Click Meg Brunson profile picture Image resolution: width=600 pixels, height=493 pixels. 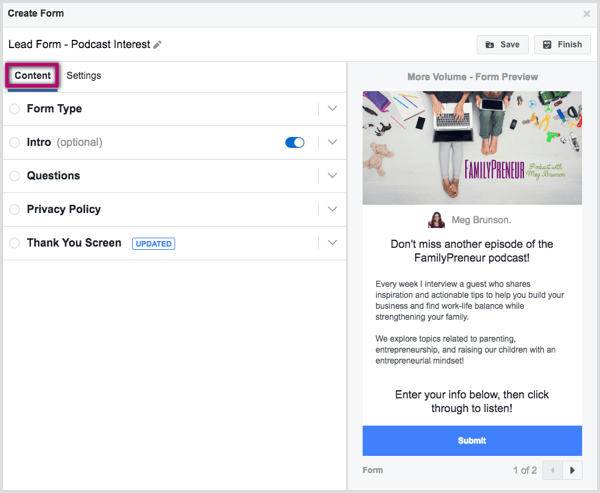coord(436,220)
